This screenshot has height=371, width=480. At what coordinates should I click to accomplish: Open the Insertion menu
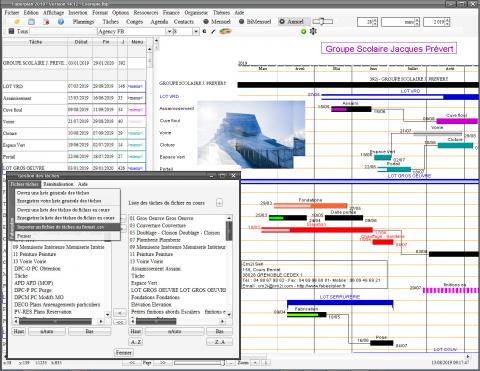(78, 12)
